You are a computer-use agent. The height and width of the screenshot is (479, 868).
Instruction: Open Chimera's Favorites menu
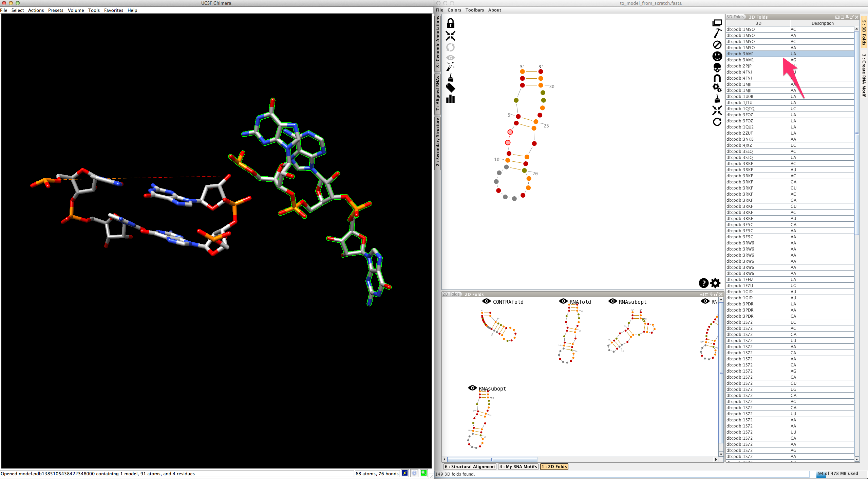(114, 10)
